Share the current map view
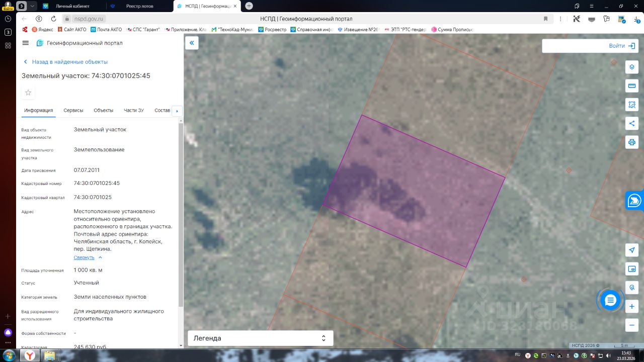The width and height of the screenshot is (644, 362). pyautogui.click(x=632, y=123)
